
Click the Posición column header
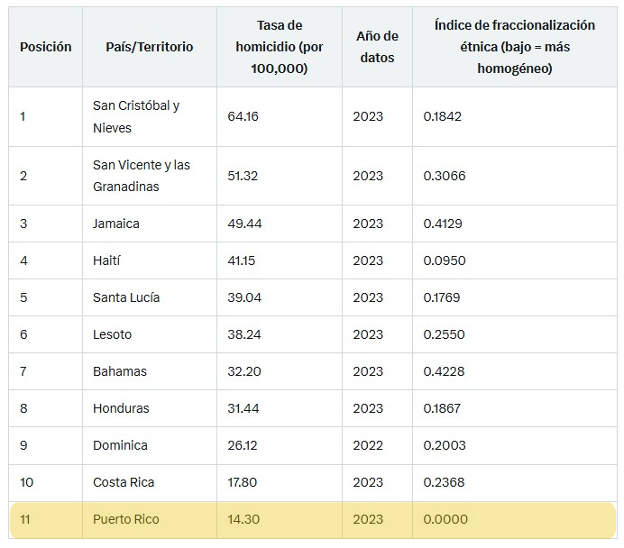pyautogui.click(x=46, y=47)
